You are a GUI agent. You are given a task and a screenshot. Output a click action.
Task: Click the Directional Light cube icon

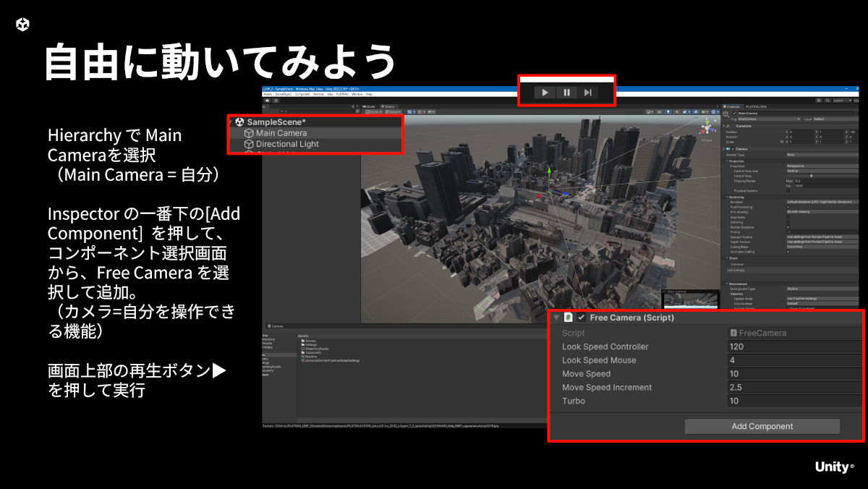point(248,144)
